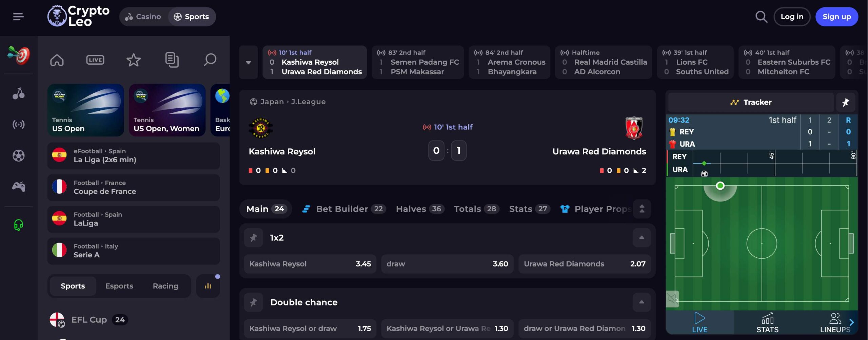Open the gamepad esports icon
The image size is (868, 340).
click(19, 187)
